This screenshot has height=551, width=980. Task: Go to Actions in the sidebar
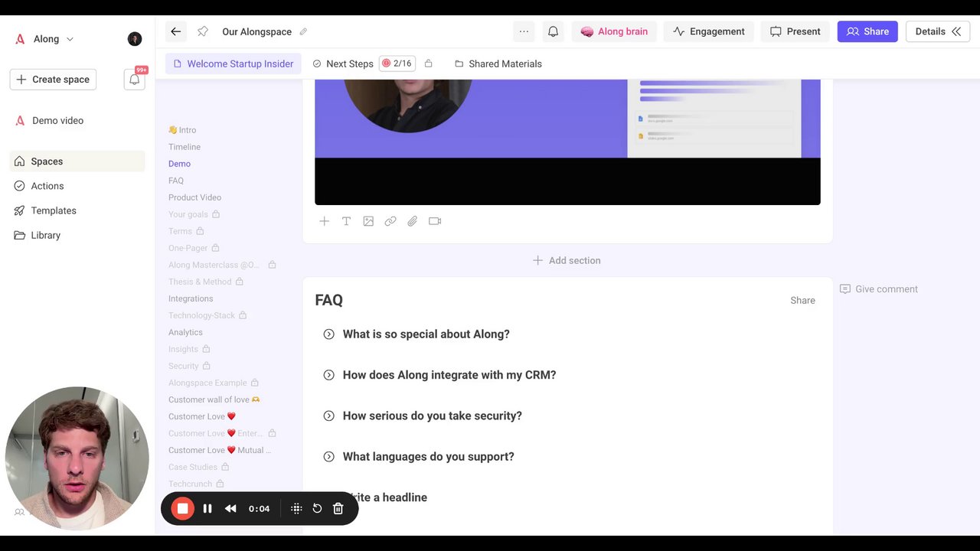tap(77, 186)
